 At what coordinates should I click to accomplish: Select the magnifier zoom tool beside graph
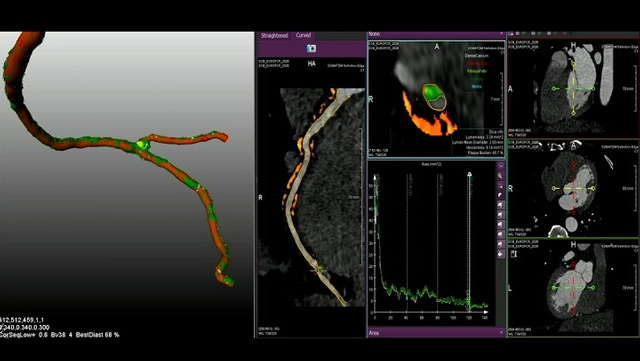501,176
